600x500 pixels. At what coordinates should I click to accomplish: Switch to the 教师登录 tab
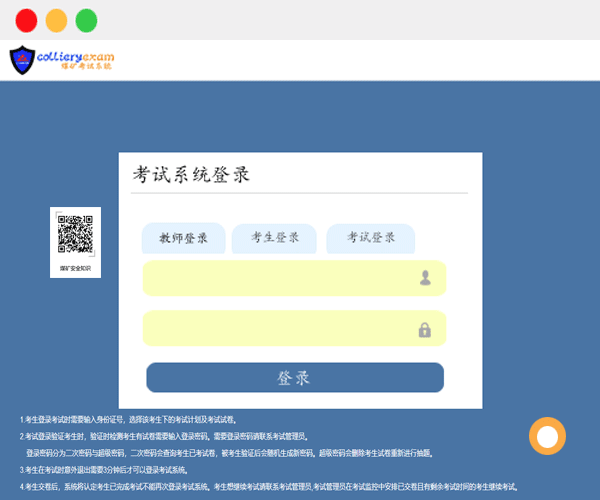(x=183, y=238)
